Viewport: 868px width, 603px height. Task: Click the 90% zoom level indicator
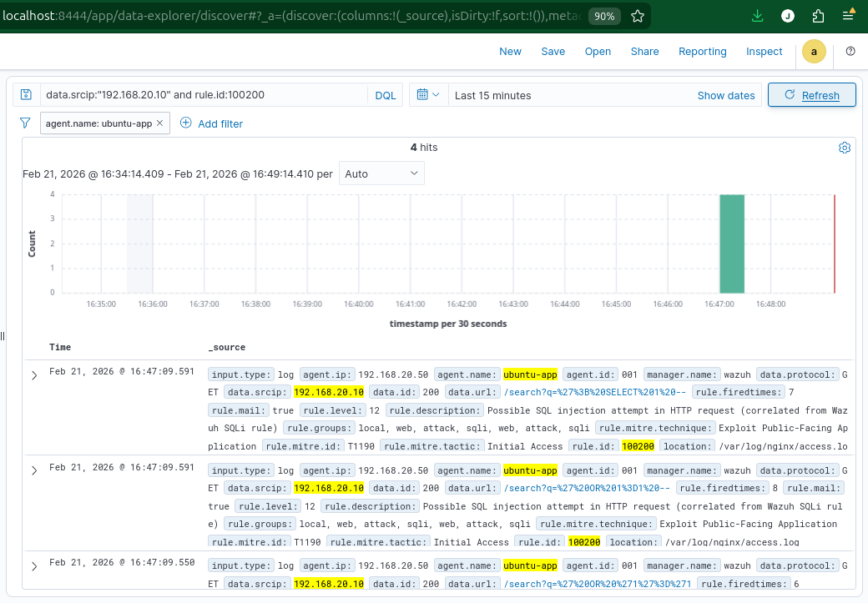point(604,16)
